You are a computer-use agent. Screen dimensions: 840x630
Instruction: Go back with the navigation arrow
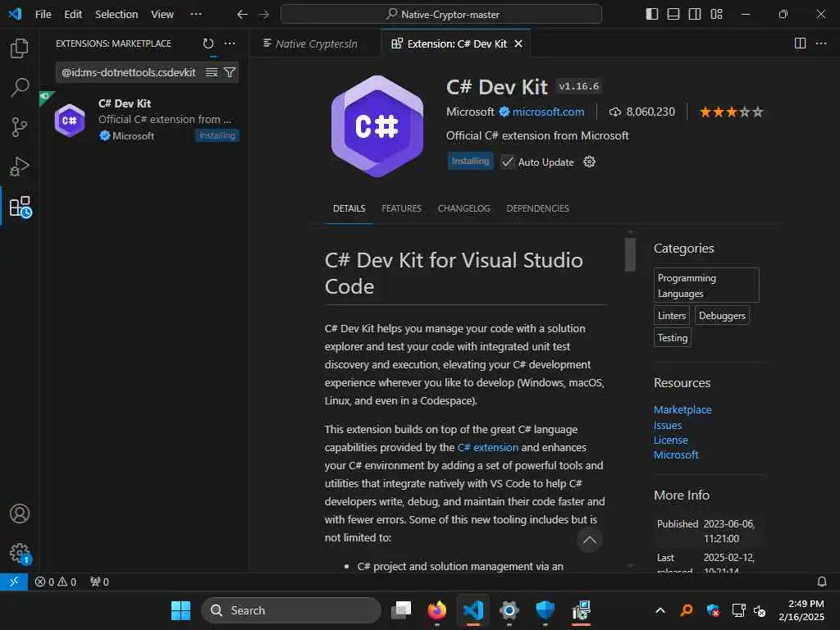tap(242, 15)
